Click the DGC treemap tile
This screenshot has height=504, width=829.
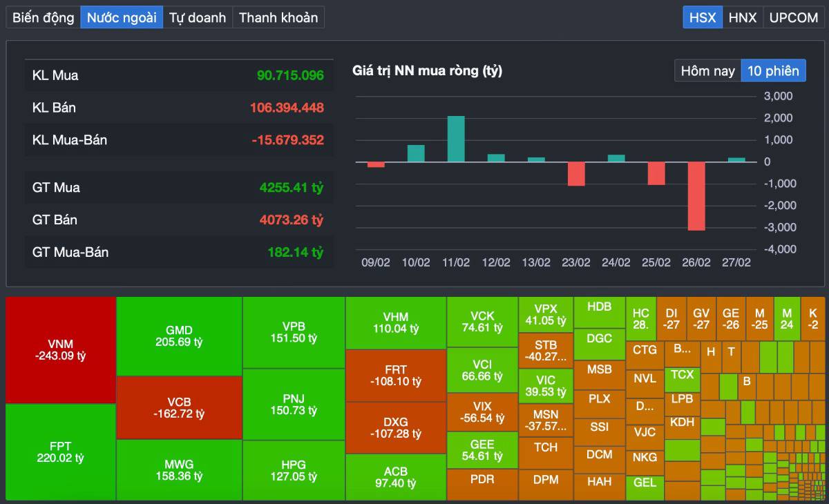click(600, 344)
